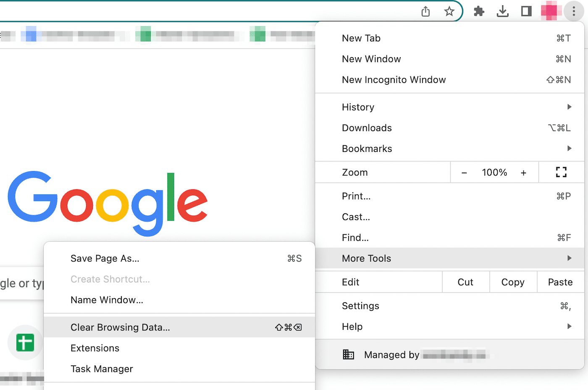This screenshot has width=588, height=390.
Task: Open the share menu icon
Action: pyautogui.click(x=425, y=11)
